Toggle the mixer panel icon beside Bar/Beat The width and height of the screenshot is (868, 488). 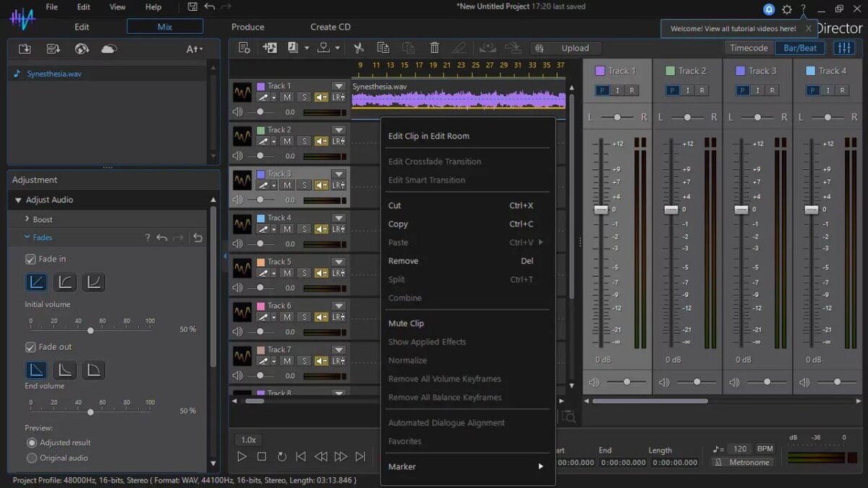[x=843, y=48]
